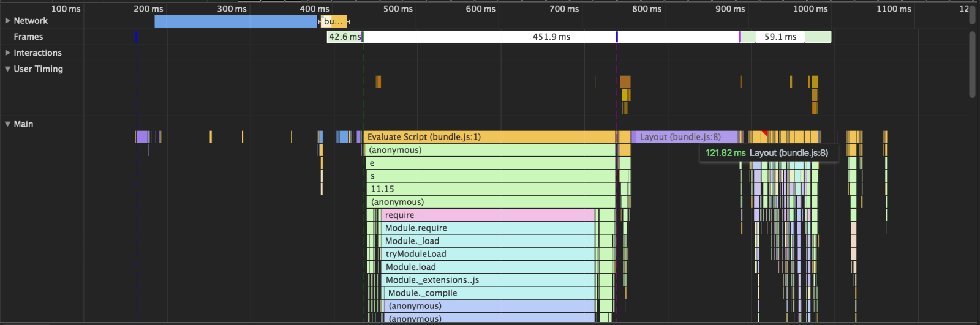The height and width of the screenshot is (325, 980).
Task: Select the 451.9 ms frame
Action: point(551,37)
